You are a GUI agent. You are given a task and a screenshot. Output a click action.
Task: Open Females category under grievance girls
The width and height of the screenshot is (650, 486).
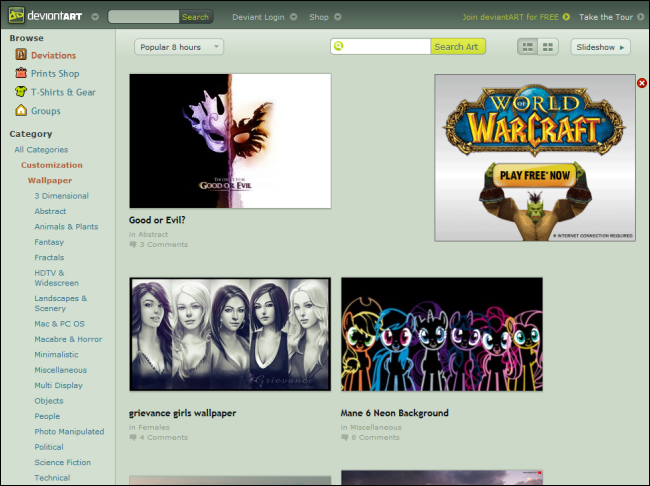pos(154,427)
